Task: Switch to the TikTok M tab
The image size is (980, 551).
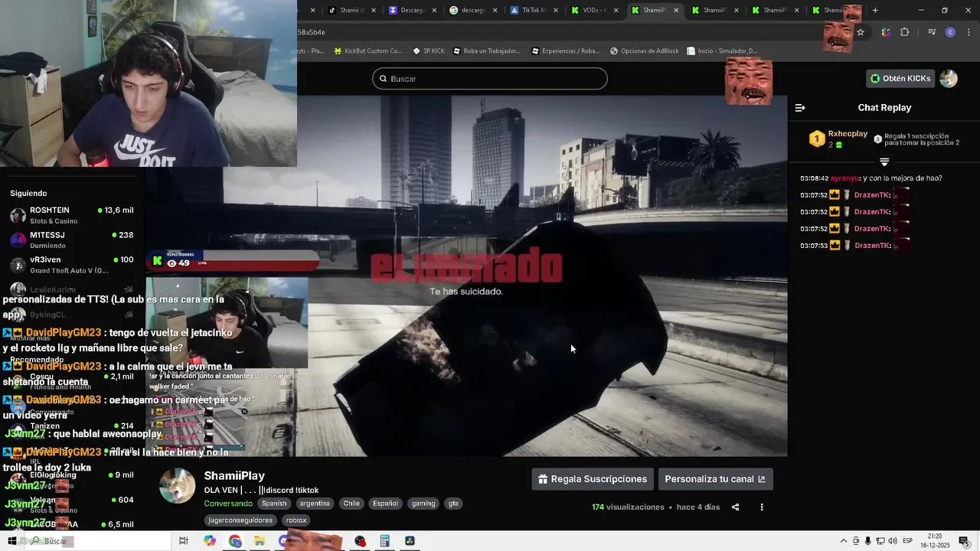Action: click(534, 10)
